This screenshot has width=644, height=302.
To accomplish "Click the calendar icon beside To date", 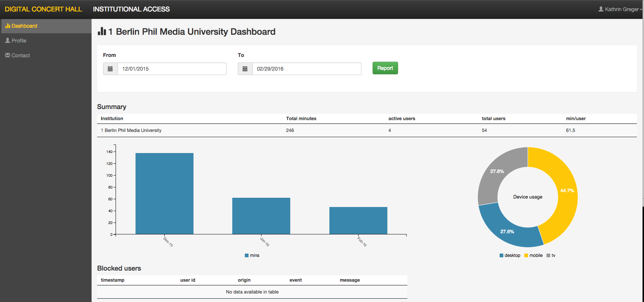I will (245, 69).
